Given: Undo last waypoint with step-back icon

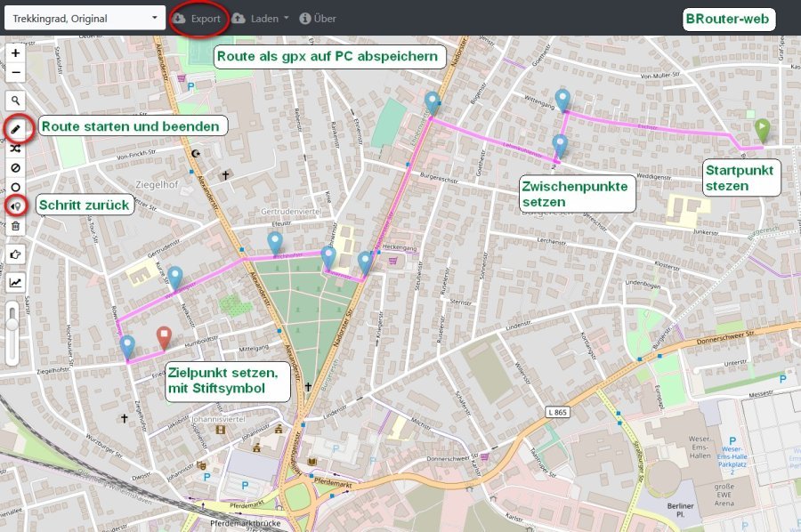Looking at the screenshot, I should tap(15, 206).
